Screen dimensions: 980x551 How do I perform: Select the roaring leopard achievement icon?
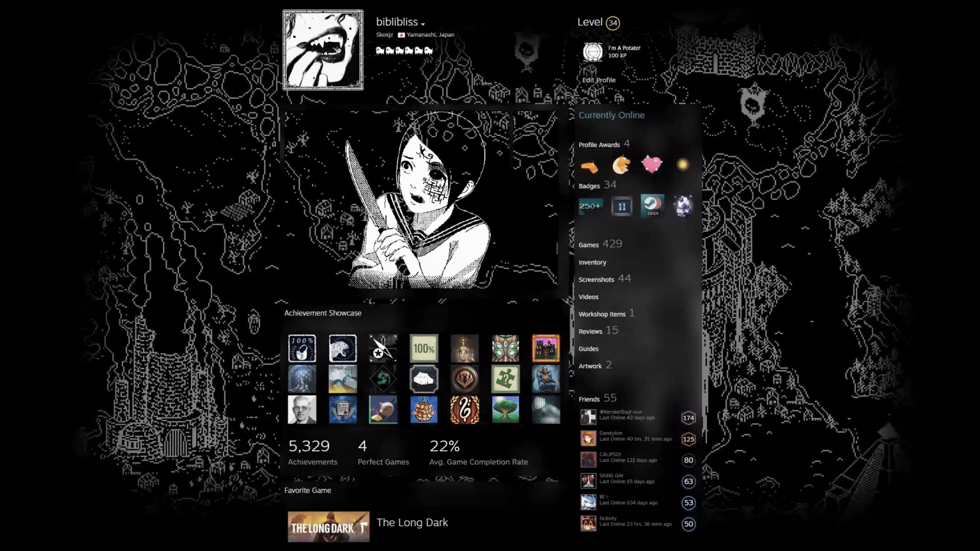pos(342,348)
